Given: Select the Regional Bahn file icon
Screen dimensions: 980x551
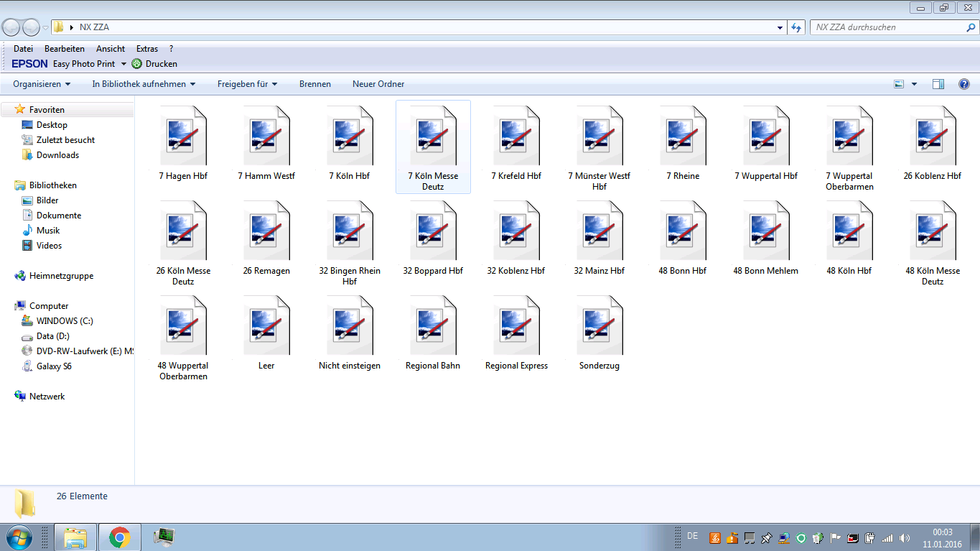Looking at the screenshot, I should 433,325.
